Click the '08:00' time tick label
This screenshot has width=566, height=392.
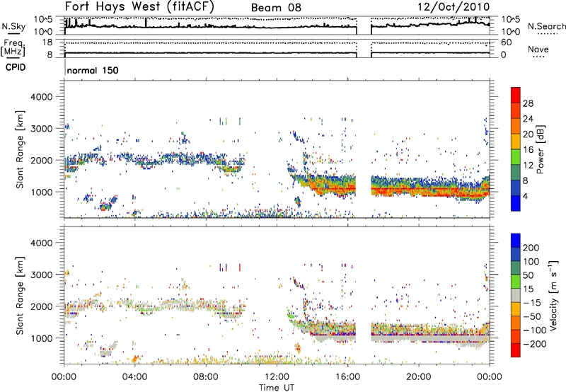point(206,377)
